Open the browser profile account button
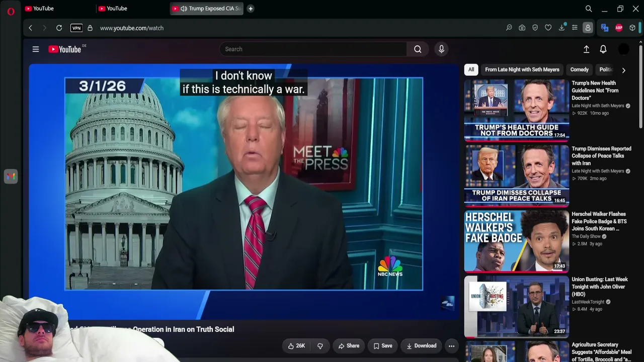Image resolution: width=644 pixels, height=362 pixels. coord(588,28)
